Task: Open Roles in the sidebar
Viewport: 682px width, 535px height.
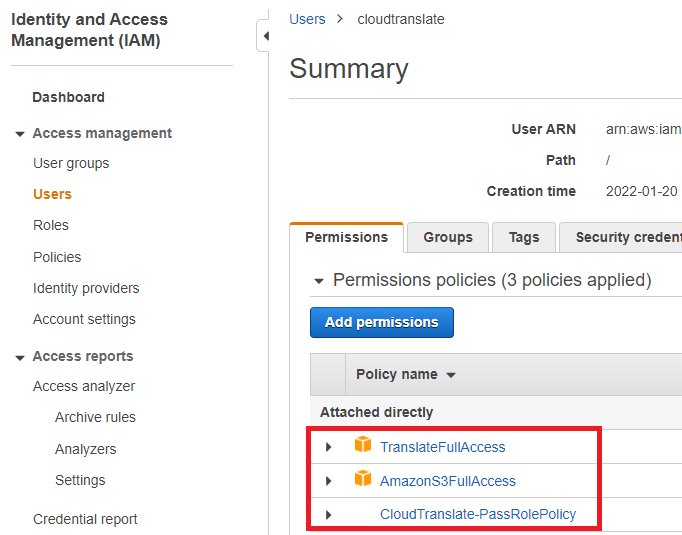Action: pos(51,225)
